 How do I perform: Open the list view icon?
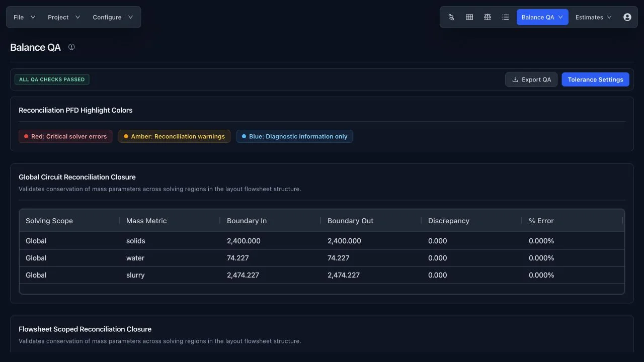point(506,17)
